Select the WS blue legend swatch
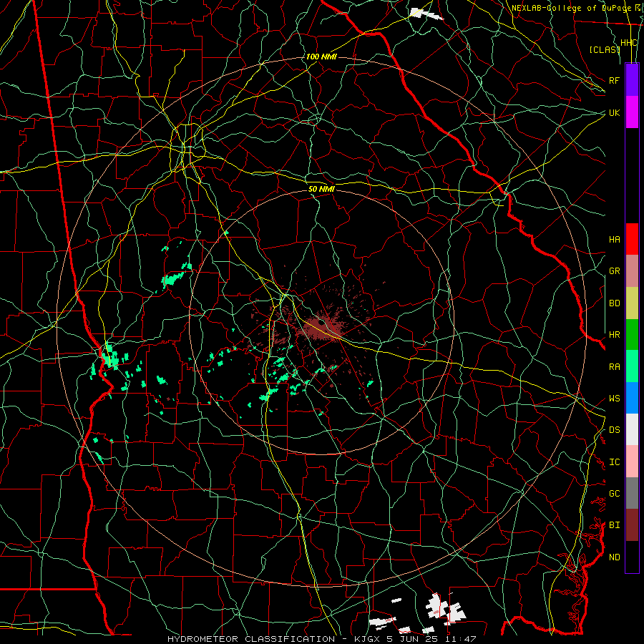644x644 pixels. pyautogui.click(x=632, y=398)
